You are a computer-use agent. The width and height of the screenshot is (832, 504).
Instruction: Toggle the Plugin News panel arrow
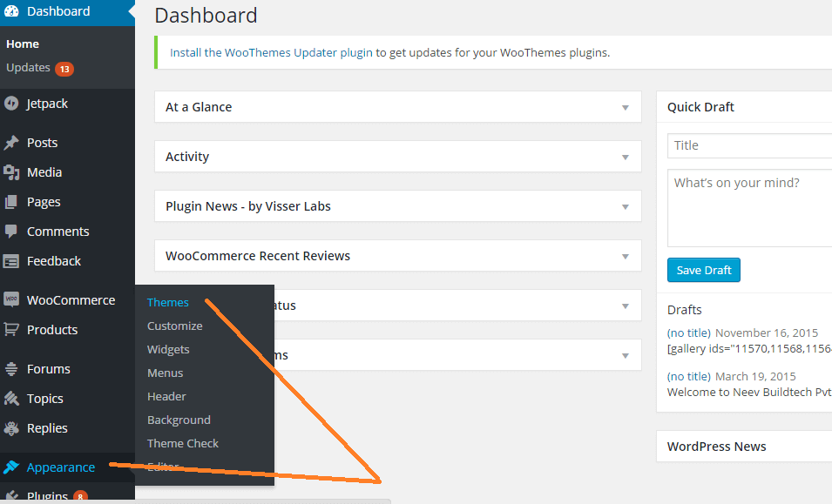625,207
